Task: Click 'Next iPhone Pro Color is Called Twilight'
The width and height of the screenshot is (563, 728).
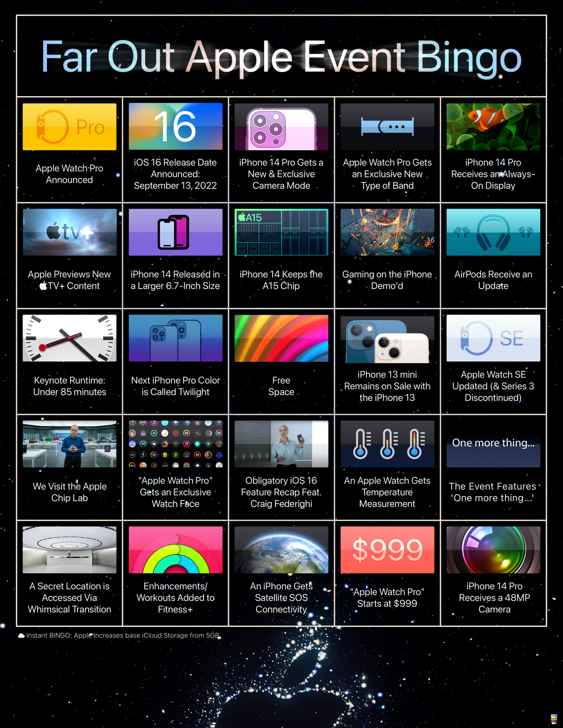Action: [x=176, y=386]
